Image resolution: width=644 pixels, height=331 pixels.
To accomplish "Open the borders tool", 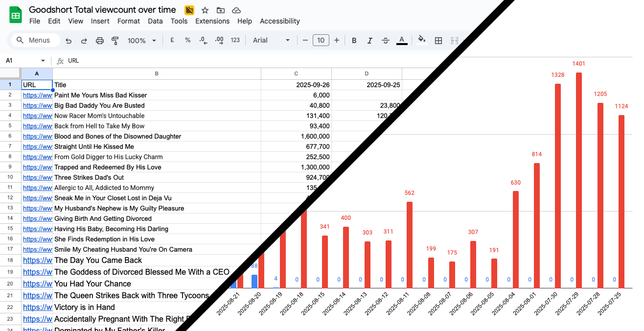I will tap(438, 41).
